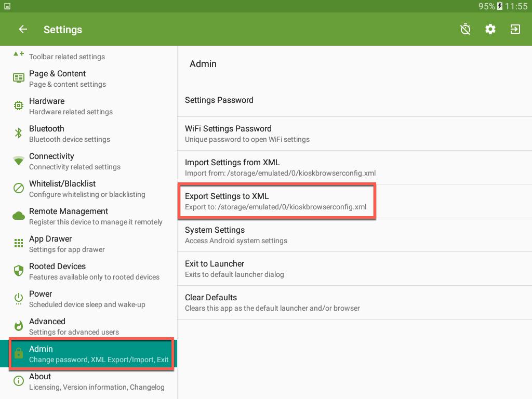Open the Page & Content category

[x=88, y=78]
